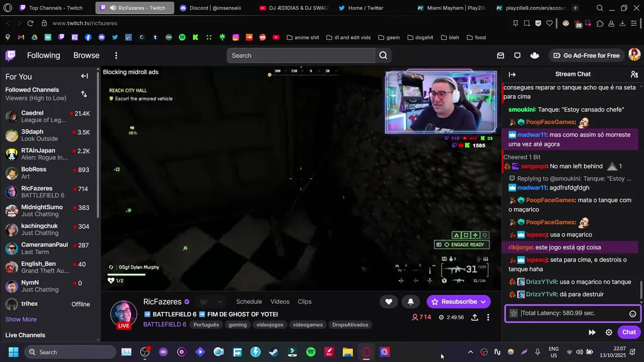Open Whispers speech bubble icon

(x=517, y=55)
